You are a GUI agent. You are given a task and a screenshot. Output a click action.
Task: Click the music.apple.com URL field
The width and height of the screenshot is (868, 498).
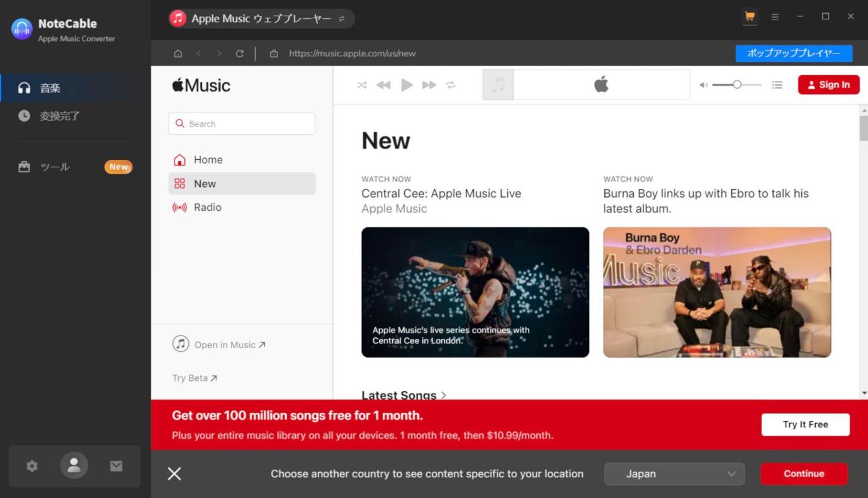pyautogui.click(x=352, y=54)
